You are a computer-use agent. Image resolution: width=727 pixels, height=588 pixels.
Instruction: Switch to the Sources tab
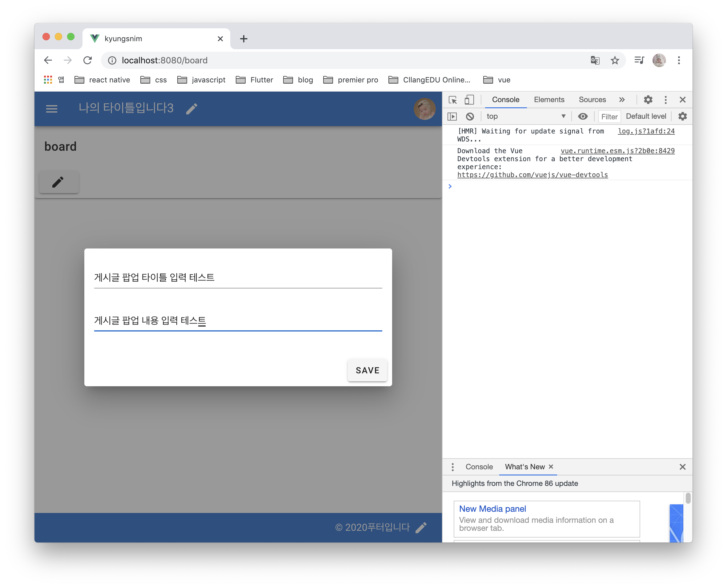tap(592, 100)
